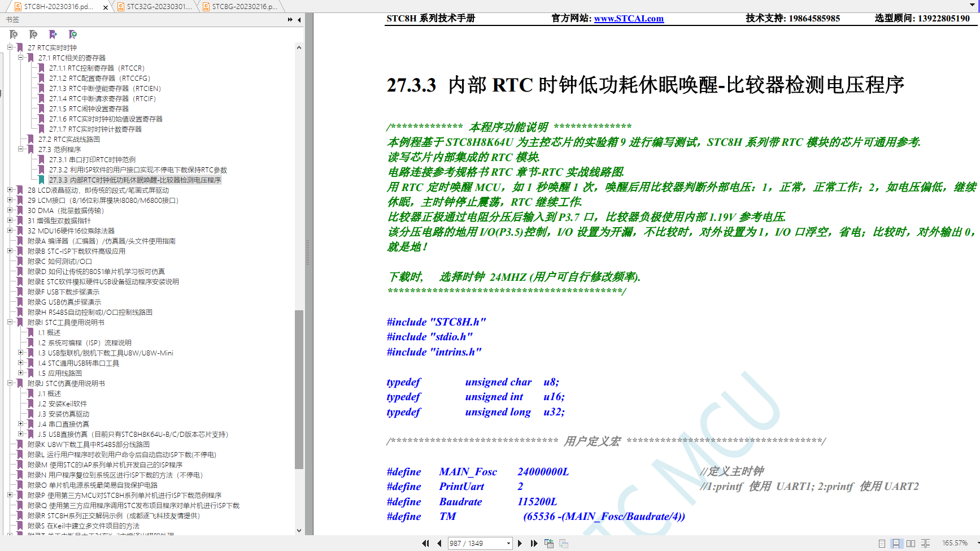Viewport: 980px width, 551px height.
Task: Open bookmark 27.3.2 利用ISP软件的用户接口
Action: click(x=138, y=170)
